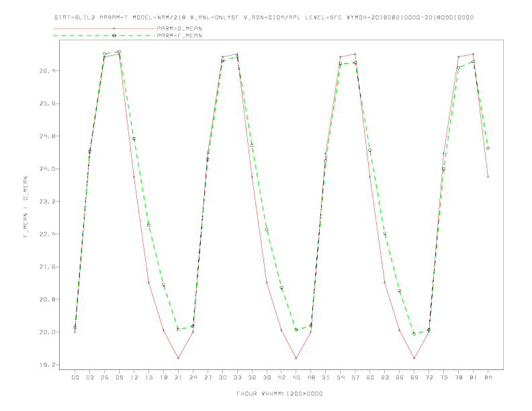Viewport: 532px width, 411px height.
Task: Click the x-axis tick label 51
Action: pos(326,377)
